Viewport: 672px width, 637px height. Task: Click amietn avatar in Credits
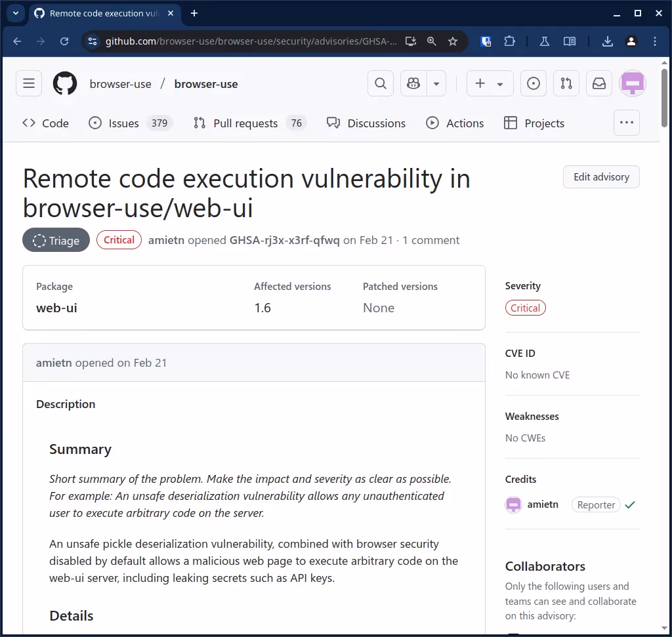(513, 504)
